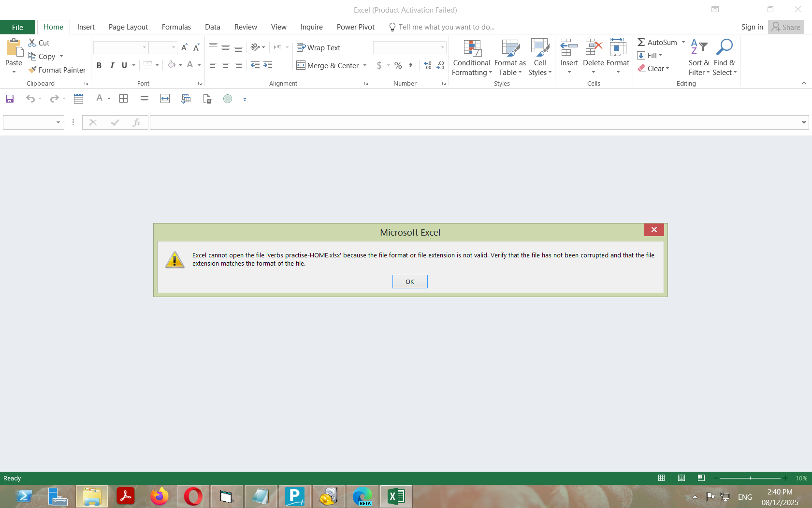Click the fx Insert Function icon

[136, 122]
